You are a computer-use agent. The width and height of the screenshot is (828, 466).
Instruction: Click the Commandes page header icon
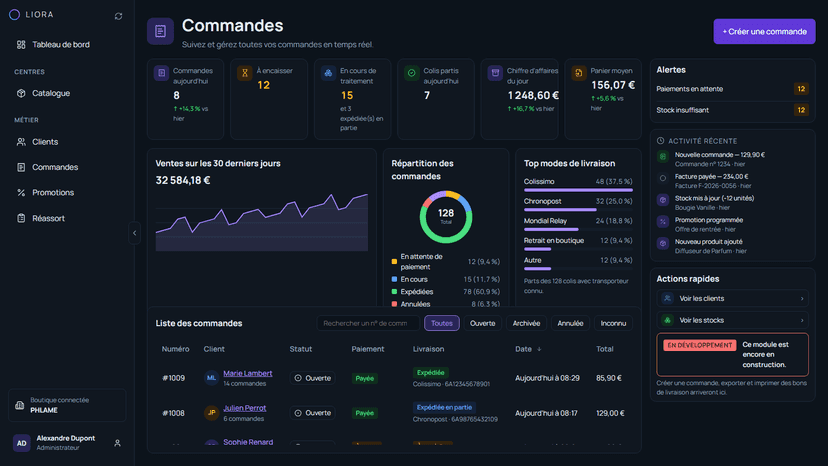161,31
